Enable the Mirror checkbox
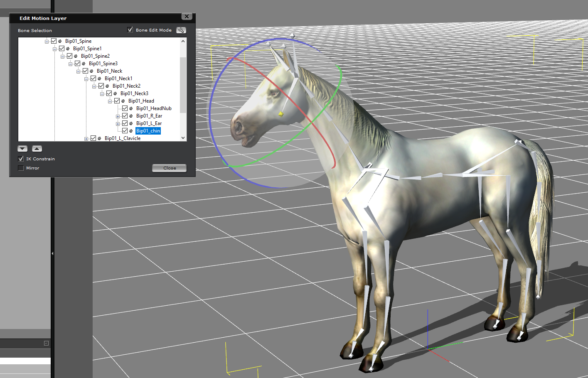The height and width of the screenshot is (378, 588). point(21,168)
